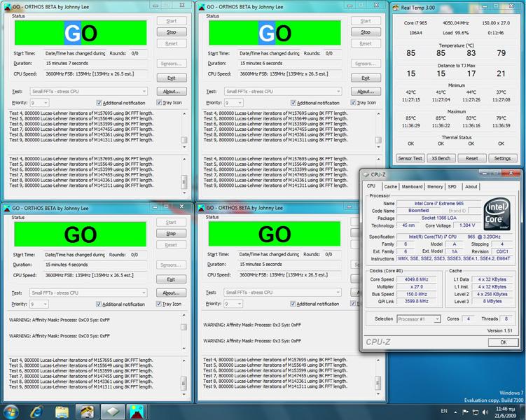This screenshot has width=526, height=420.
Task: Switch to the SPD tab in CPU-Z
Action: [x=452, y=187]
